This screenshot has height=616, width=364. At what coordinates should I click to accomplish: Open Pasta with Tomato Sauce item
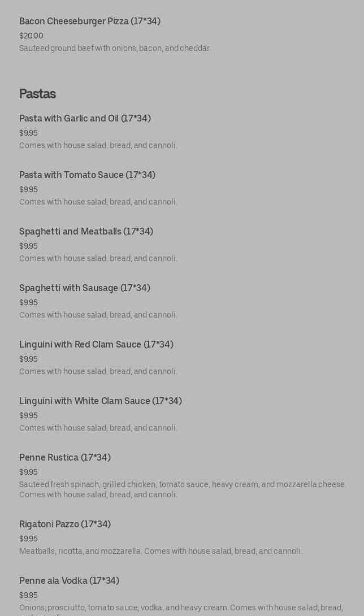[87, 175]
